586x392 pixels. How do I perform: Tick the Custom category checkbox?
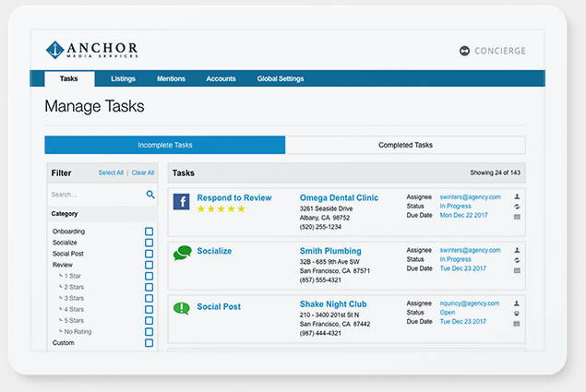[x=149, y=343]
